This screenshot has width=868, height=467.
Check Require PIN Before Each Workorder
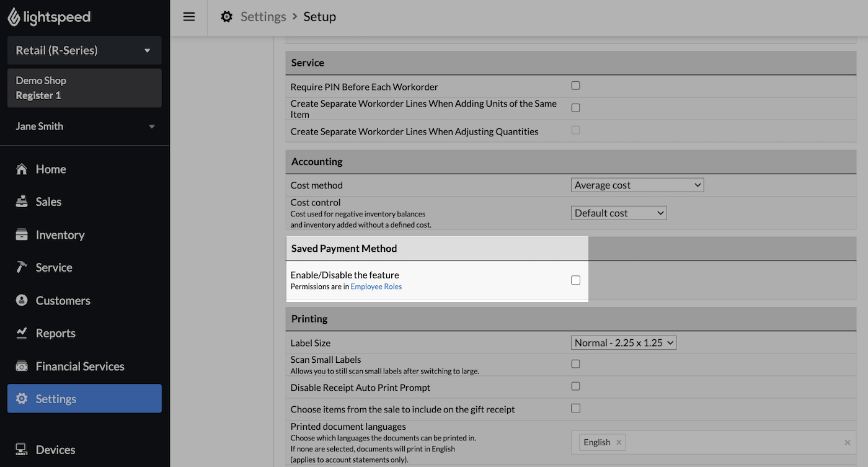point(575,86)
